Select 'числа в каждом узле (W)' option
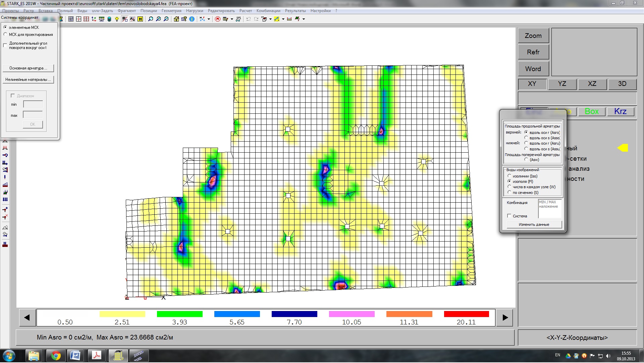The image size is (644, 363). [509, 187]
